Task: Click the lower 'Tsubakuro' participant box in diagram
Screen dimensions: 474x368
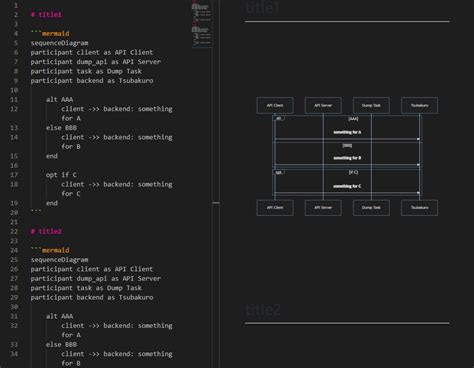Action: pos(419,208)
